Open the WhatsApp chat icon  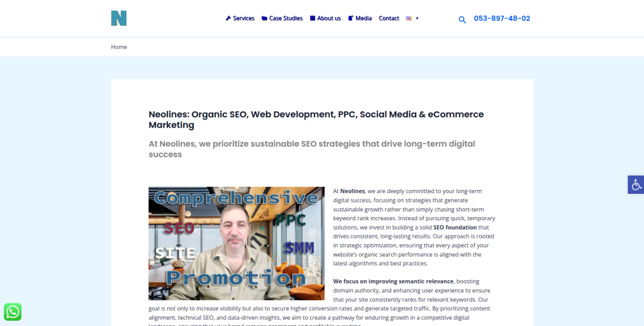pyautogui.click(x=13, y=312)
